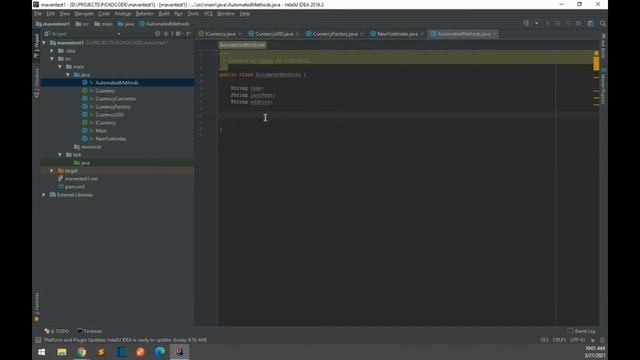Open the Terminal tool window

click(89, 331)
